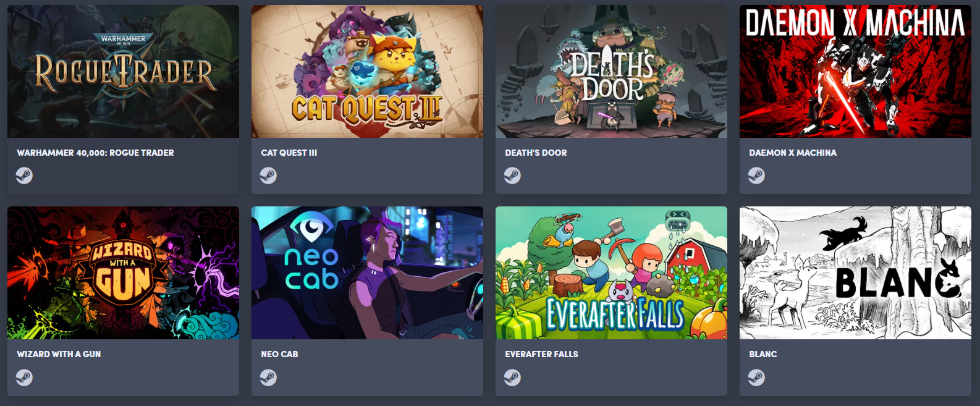Select the Wizard with a Gun artwork
This screenshot has width=980, height=406.
123,273
